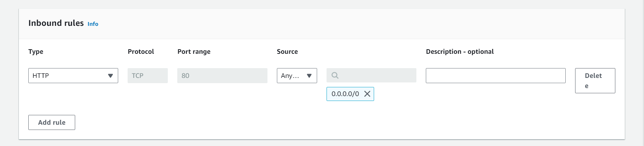
Task: Open the HTTP type dropdown arrow
Action: 110,76
